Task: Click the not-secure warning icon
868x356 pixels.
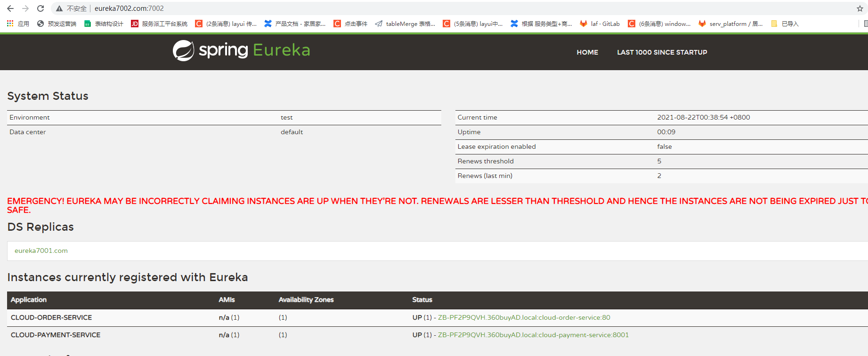Action: click(x=59, y=8)
